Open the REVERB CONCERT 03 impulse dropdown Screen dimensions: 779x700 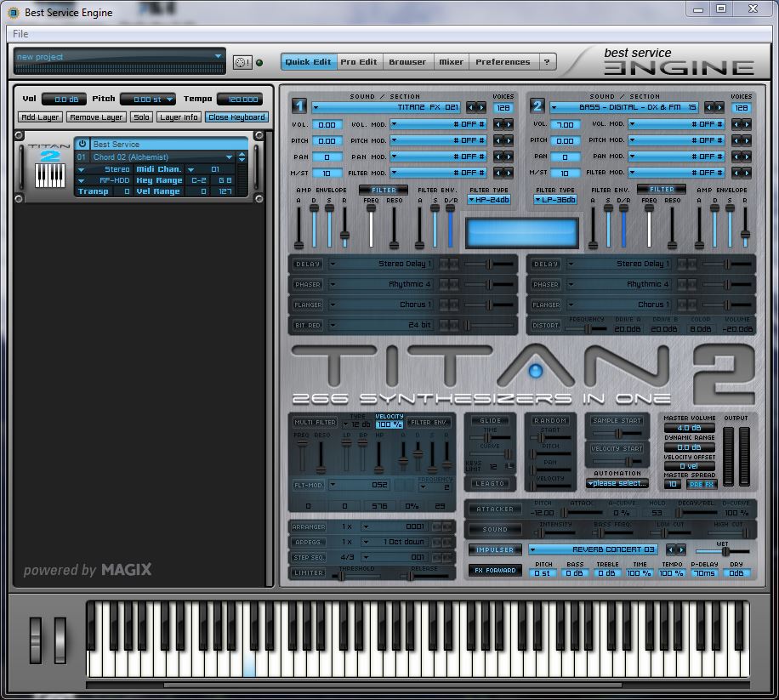coord(594,549)
